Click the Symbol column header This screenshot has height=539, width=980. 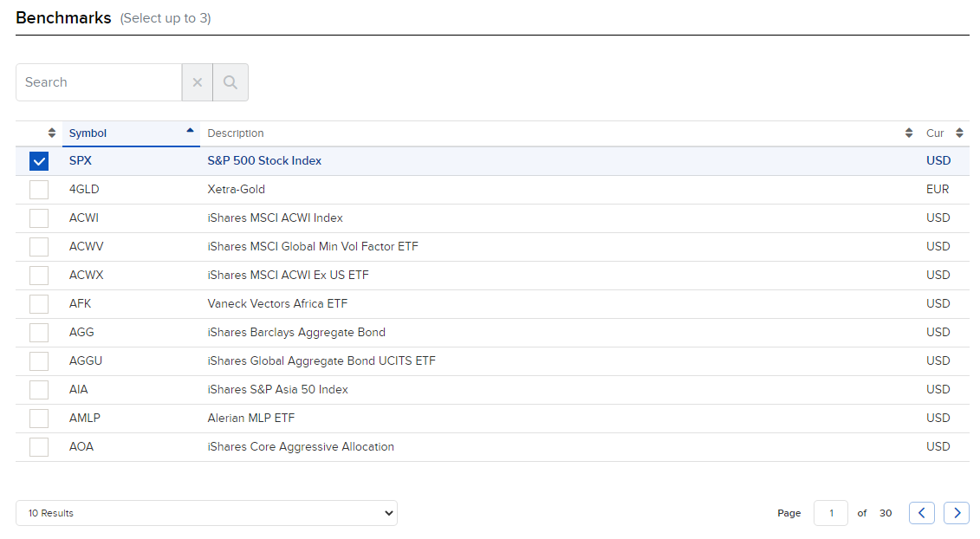tap(88, 133)
